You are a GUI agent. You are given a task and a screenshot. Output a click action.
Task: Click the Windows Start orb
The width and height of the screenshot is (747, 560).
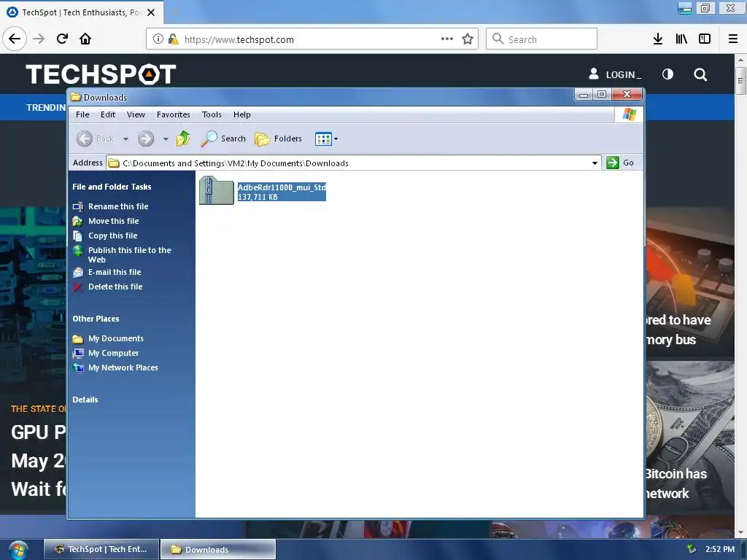[x=18, y=550]
